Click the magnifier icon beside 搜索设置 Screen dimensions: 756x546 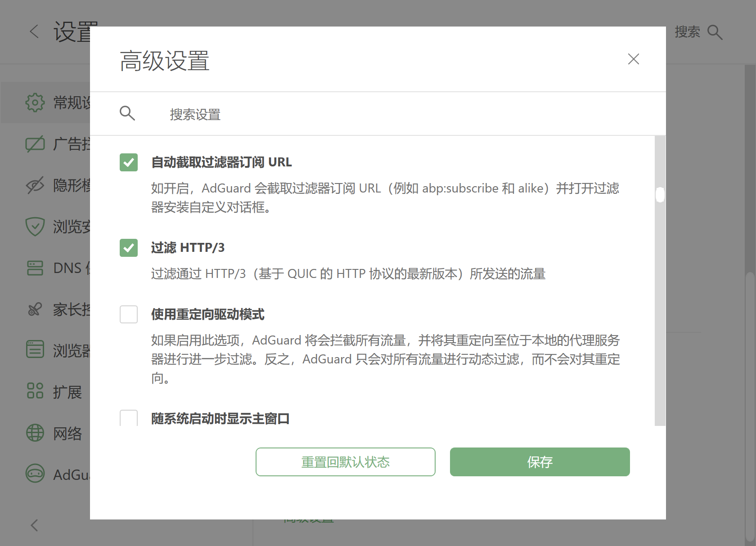click(x=127, y=113)
